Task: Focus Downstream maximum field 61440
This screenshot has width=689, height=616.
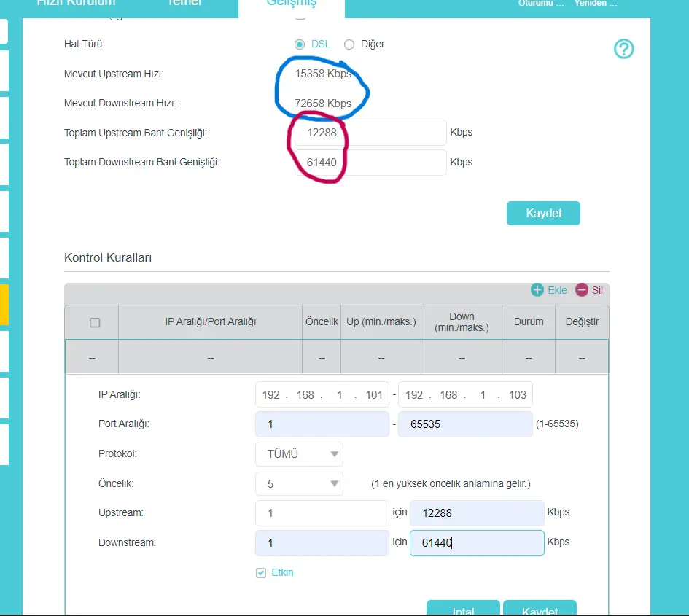Action: pos(477,543)
